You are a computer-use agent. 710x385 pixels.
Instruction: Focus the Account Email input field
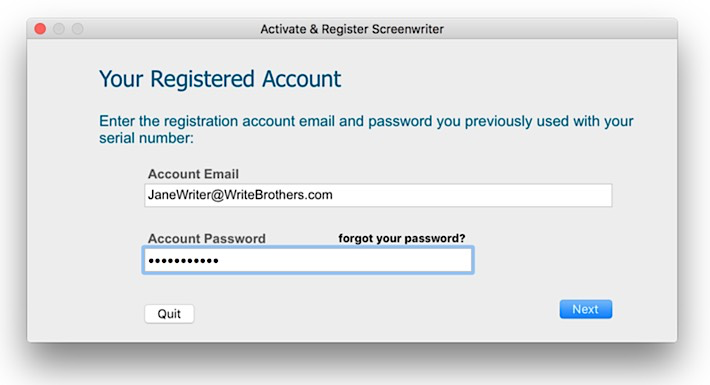tap(378, 195)
